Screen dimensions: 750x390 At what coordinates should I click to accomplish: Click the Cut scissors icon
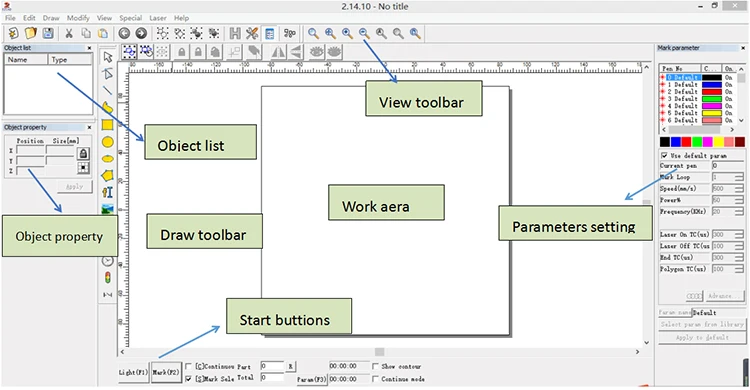pos(69,33)
